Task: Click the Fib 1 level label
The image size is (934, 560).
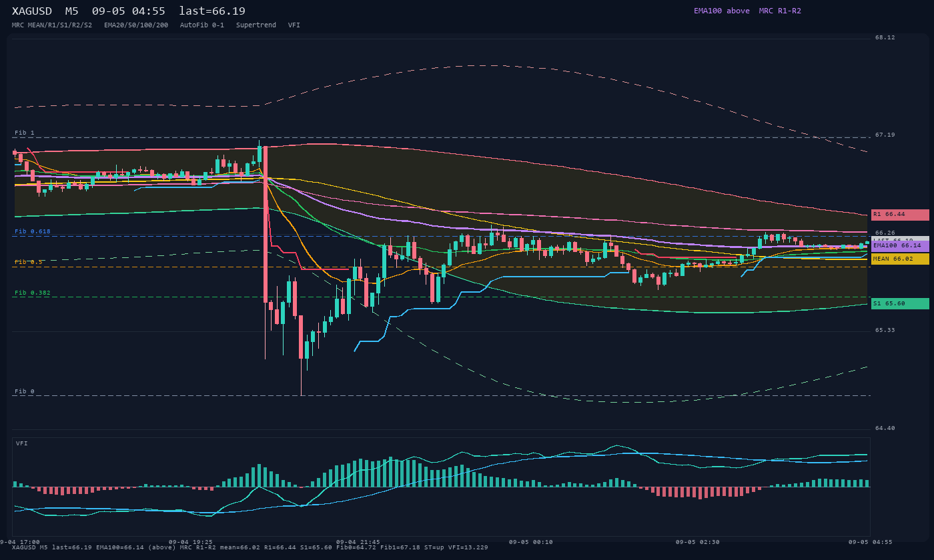Action: [x=25, y=133]
